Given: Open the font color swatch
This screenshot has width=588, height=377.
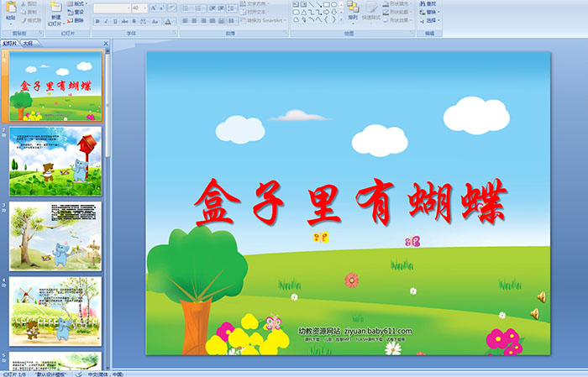Looking at the screenshot, I should (168, 21).
